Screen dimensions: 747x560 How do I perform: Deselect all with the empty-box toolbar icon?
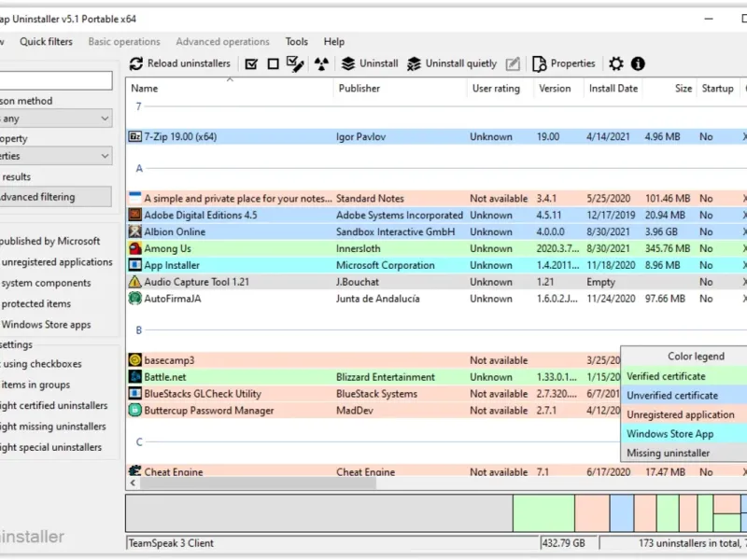click(273, 63)
